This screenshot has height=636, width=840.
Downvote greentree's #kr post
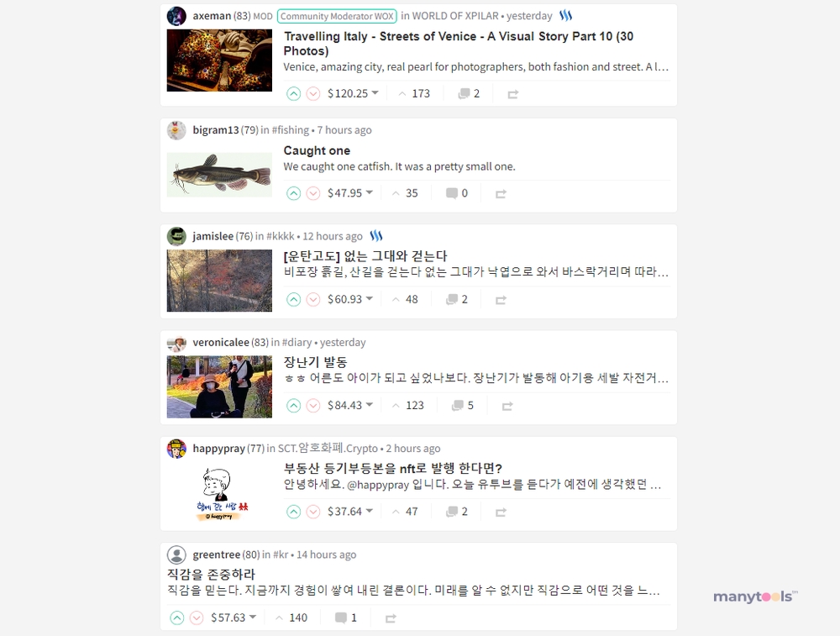pos(197,618)
